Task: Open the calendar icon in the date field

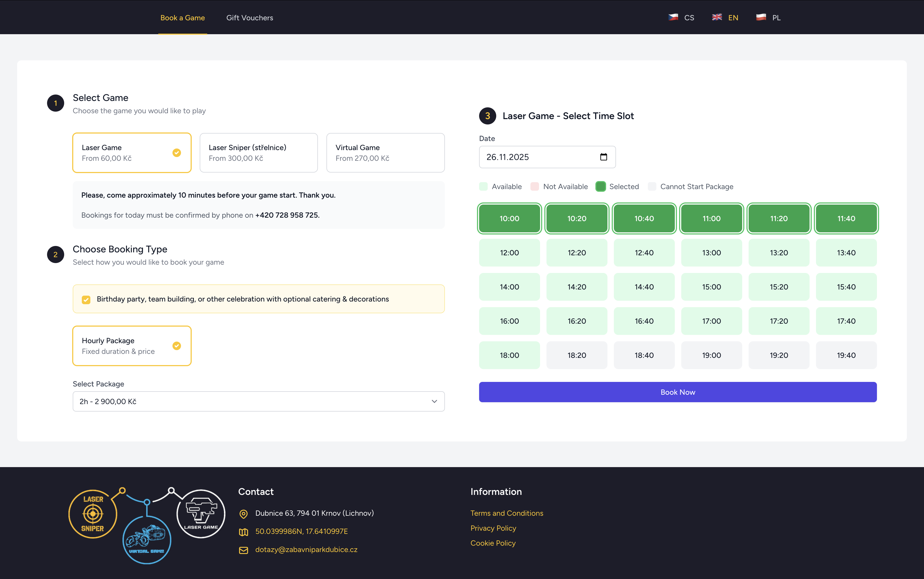Action: (604, 157)
